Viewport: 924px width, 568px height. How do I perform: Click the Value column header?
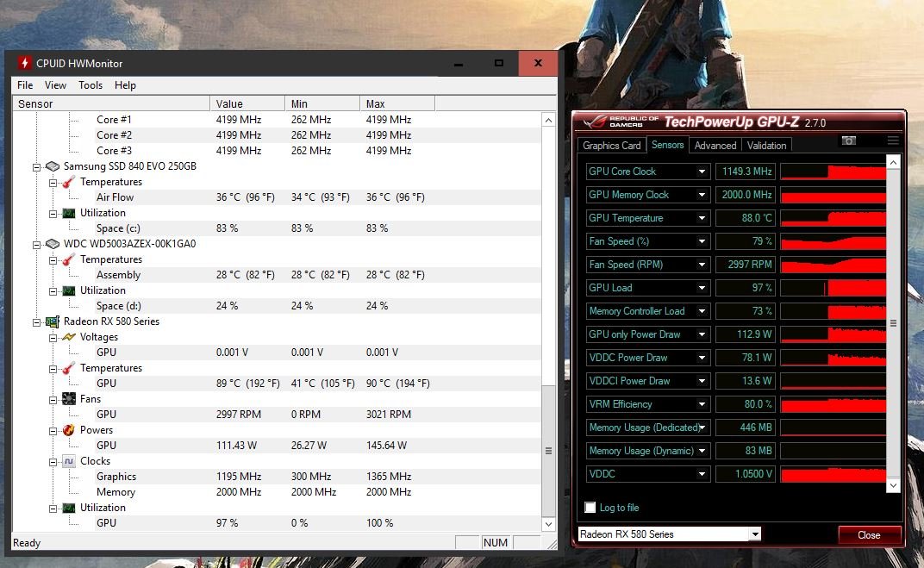[x=247, y=103]
